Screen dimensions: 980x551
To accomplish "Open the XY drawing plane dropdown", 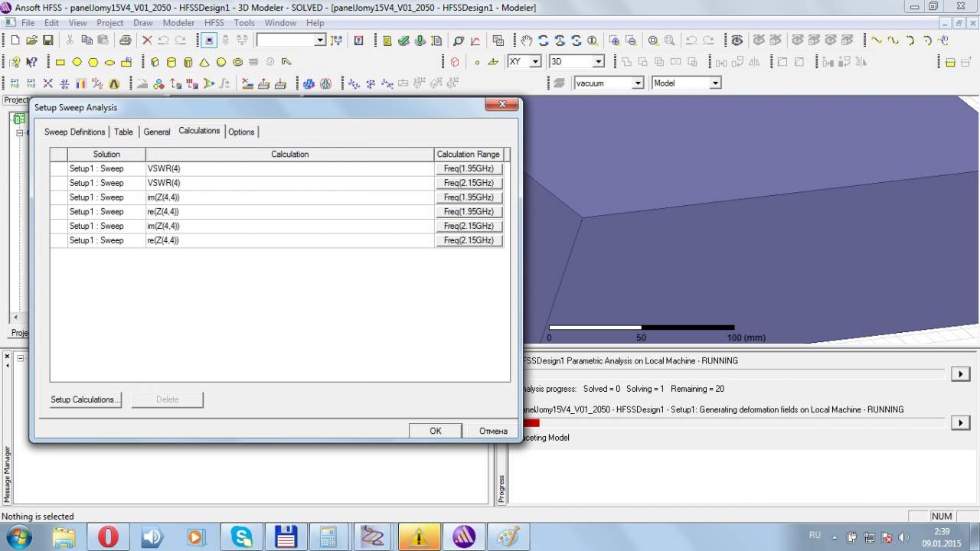I will (x=535, y=62).
